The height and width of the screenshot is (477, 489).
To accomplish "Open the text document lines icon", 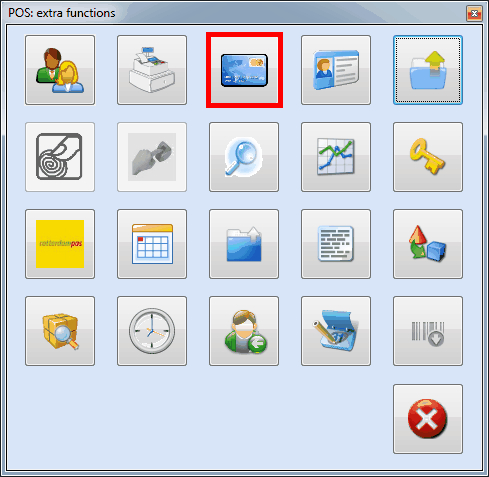I will 336,244.
